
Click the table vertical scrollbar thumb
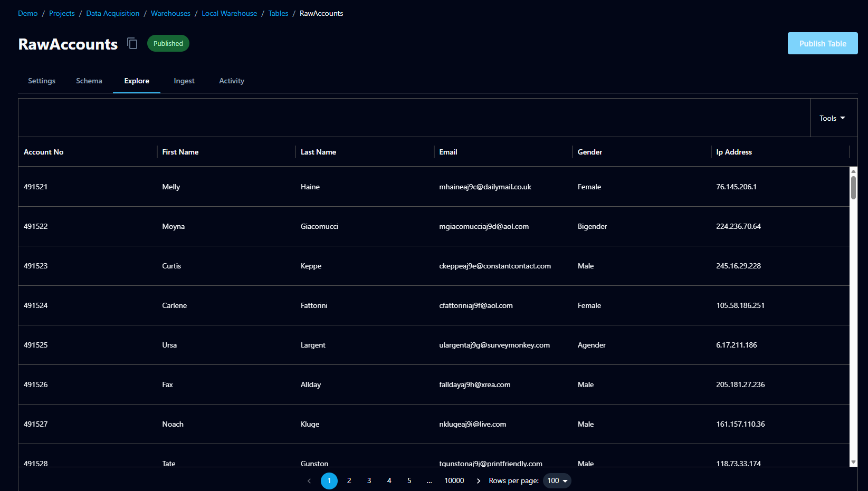pos(853,188)
